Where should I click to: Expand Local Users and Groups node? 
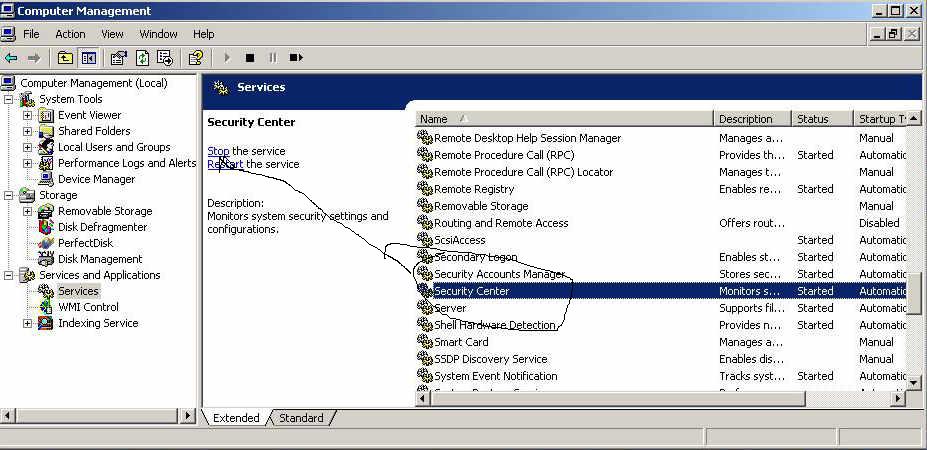[27, 147]
